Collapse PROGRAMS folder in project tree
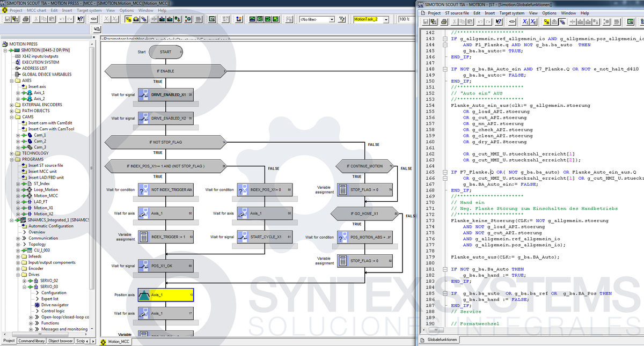The width and height of the screenshot is (644, 346). (x=12, y=159)
